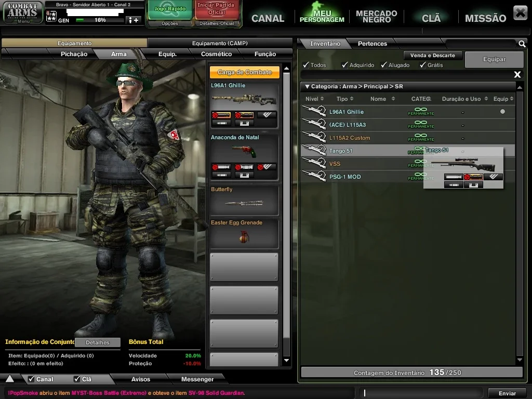Click the L96A1 Ghillie scope attachment checkmark icon
532x399 pixels.
point(267,115)
